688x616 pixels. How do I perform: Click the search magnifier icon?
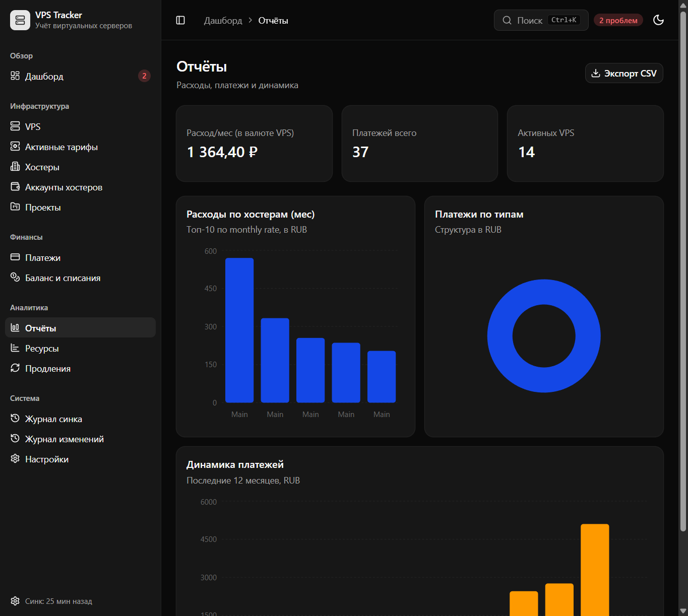[507, 20]
